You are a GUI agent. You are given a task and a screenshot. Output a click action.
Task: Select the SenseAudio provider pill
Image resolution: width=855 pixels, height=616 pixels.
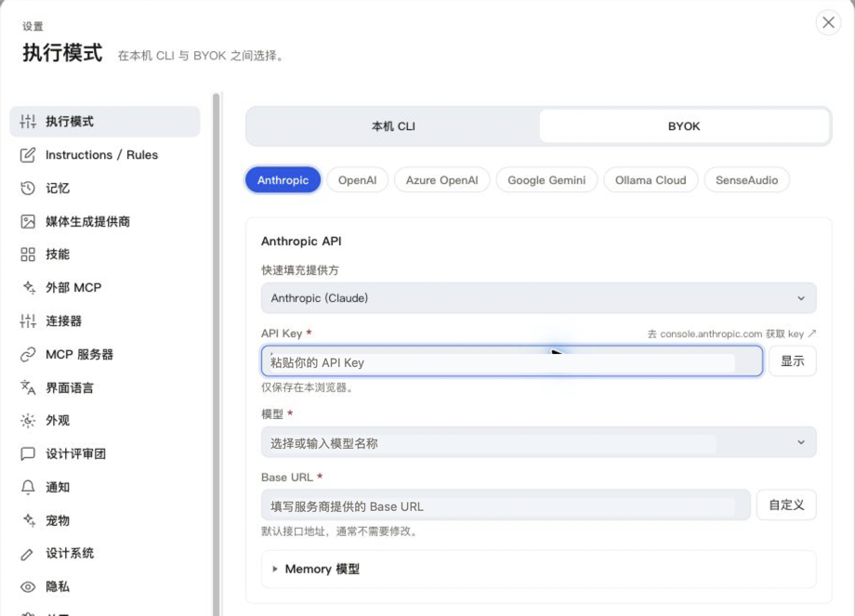(x=746, y=180)
